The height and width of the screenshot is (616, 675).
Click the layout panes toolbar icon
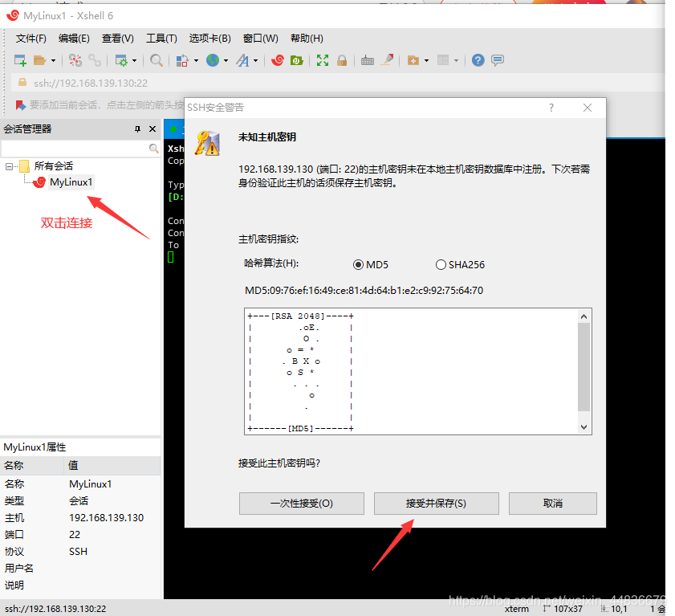click(443, 60)
